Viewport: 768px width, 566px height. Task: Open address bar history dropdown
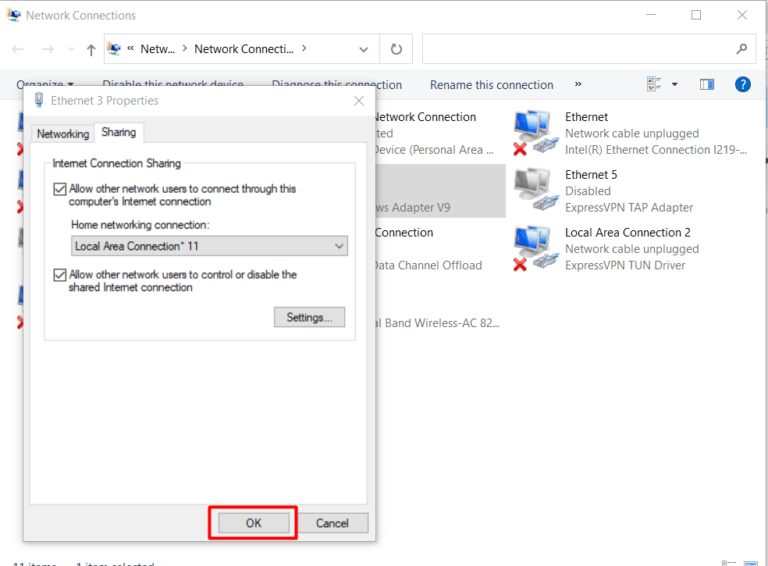click(363, 49)
